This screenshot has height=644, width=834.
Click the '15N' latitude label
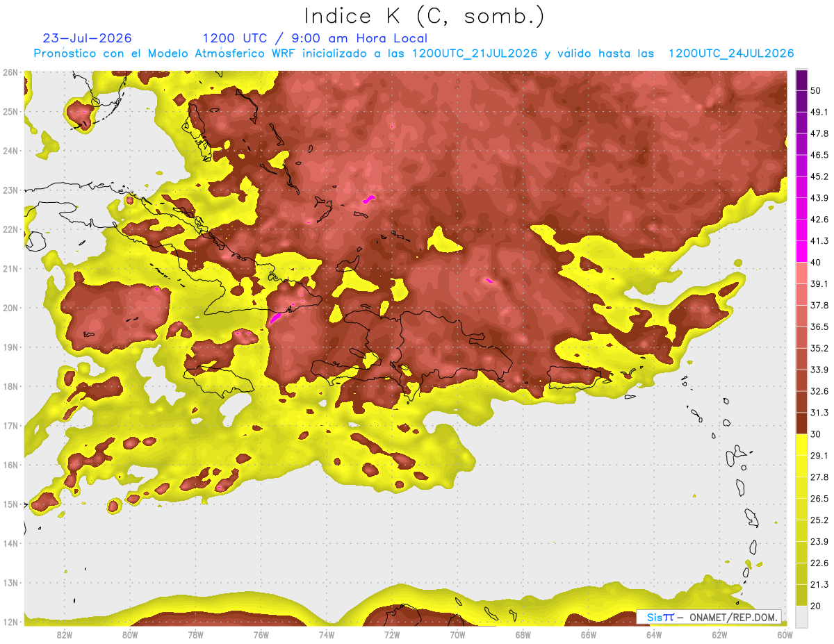[x=10, y=504]
